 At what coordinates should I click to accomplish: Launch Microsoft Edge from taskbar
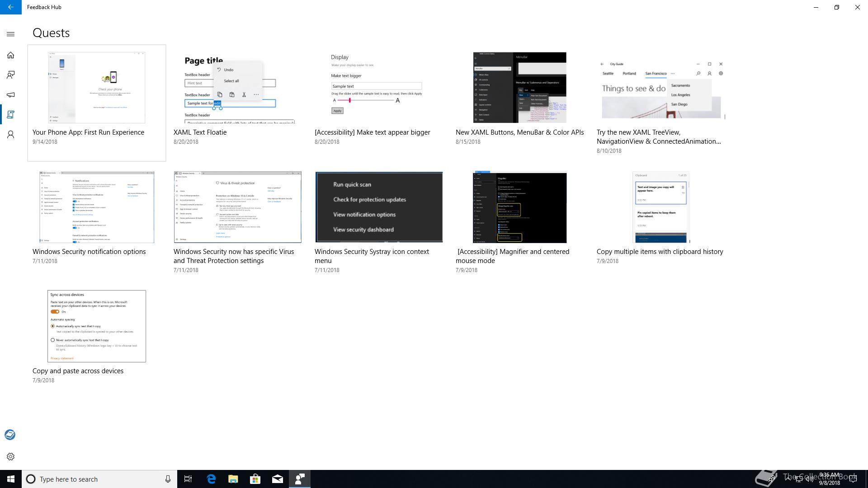click(x=211, y=479)
